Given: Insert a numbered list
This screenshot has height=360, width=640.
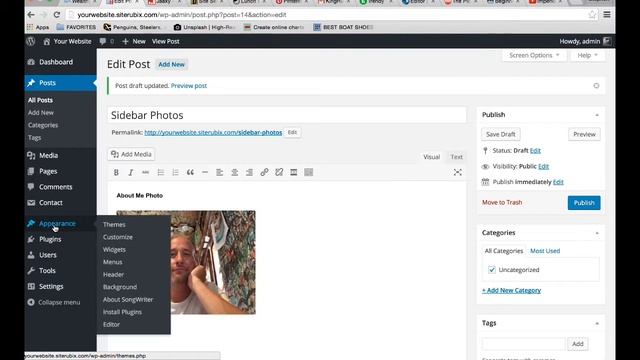Looking at the screenshot, I should [x=175, y=172].
